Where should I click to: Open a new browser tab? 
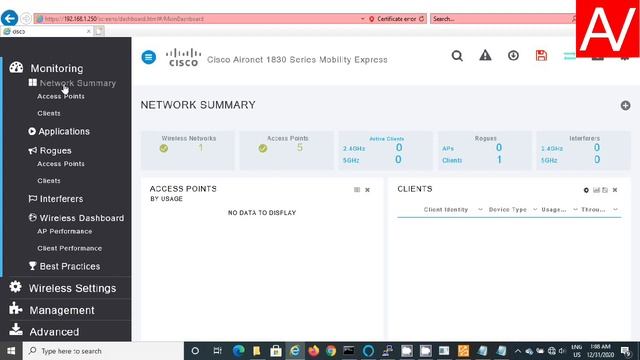point(99,31)
